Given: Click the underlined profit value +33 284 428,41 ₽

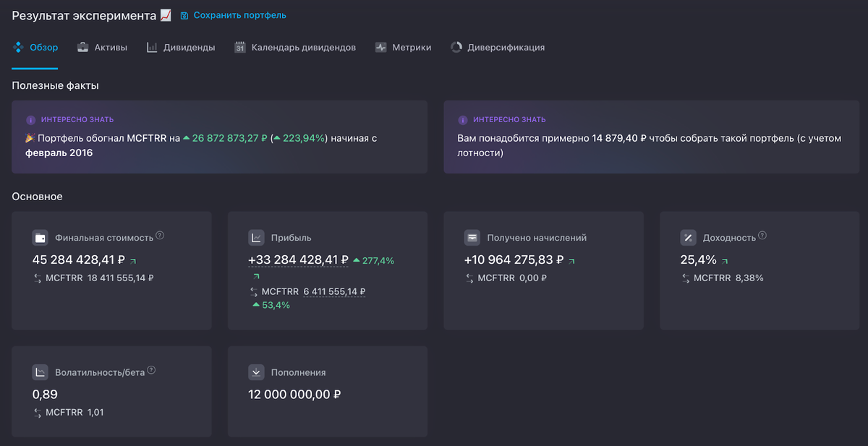Looking at the screenshot, I should [x=298, y=260].
